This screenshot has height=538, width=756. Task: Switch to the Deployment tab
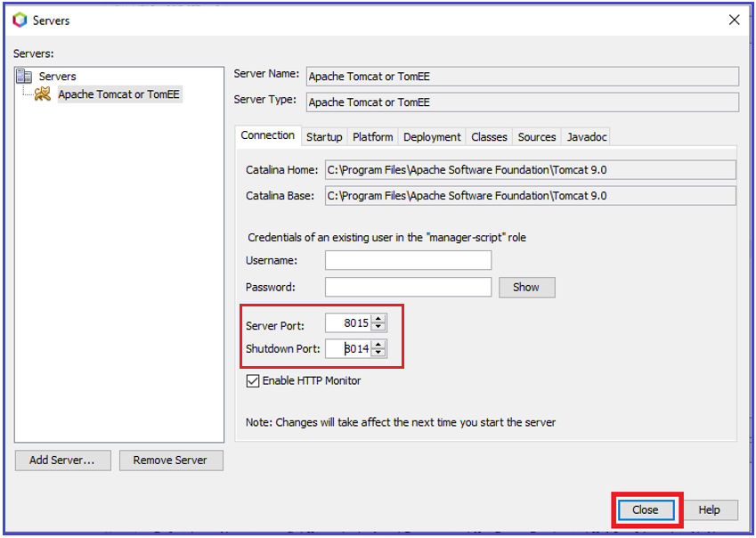tap(432, 137)
